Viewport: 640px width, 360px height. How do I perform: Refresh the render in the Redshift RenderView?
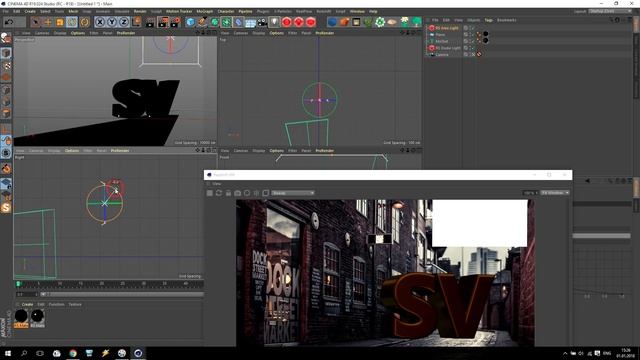pos(219,193)
